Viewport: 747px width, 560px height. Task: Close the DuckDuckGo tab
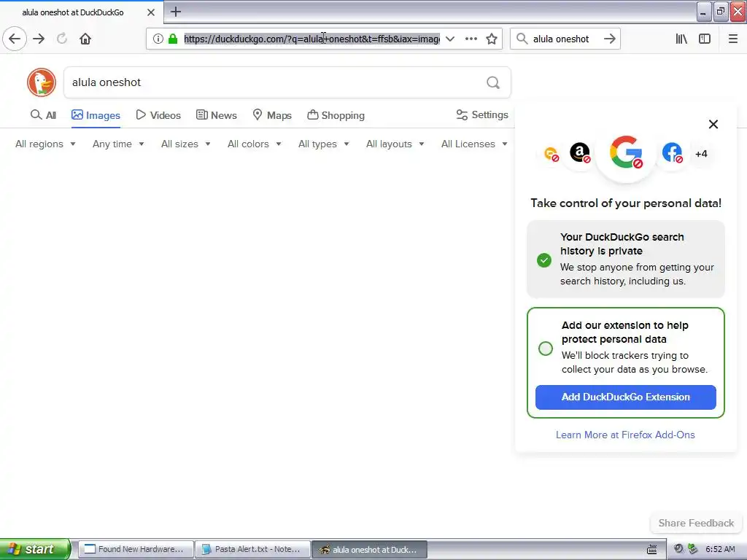(x=150, y=12)
